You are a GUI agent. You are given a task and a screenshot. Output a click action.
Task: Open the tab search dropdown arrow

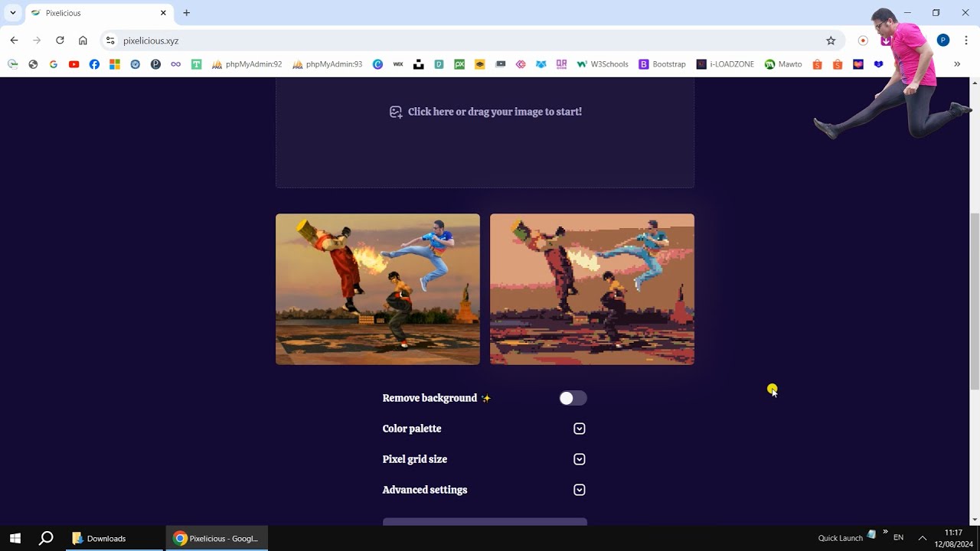(x=13, y=13)
